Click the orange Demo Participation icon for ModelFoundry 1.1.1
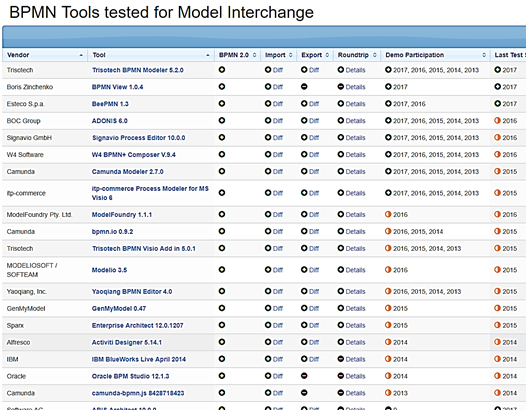 388,214
